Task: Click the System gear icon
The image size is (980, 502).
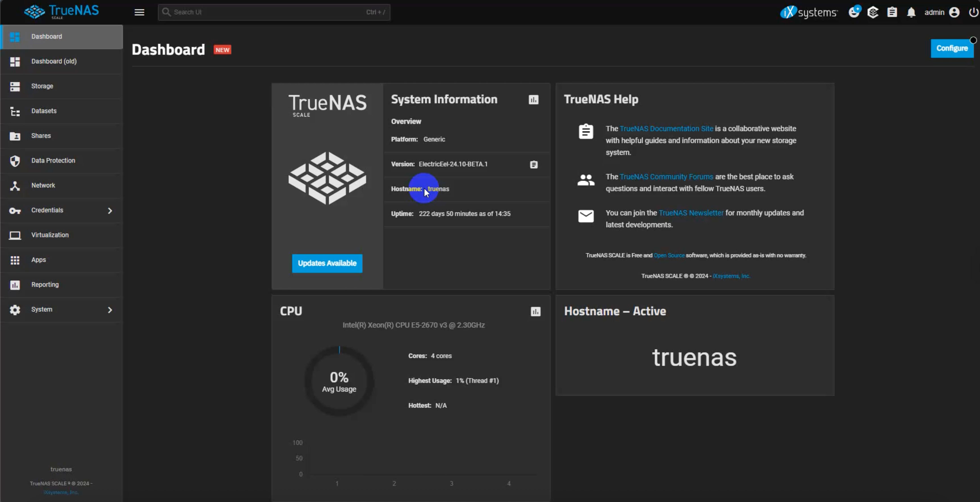Action: tap(15, 310)
